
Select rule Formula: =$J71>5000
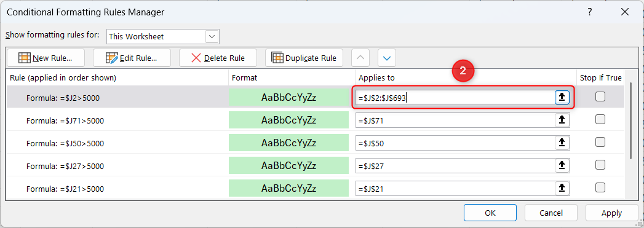pos(65,120)
